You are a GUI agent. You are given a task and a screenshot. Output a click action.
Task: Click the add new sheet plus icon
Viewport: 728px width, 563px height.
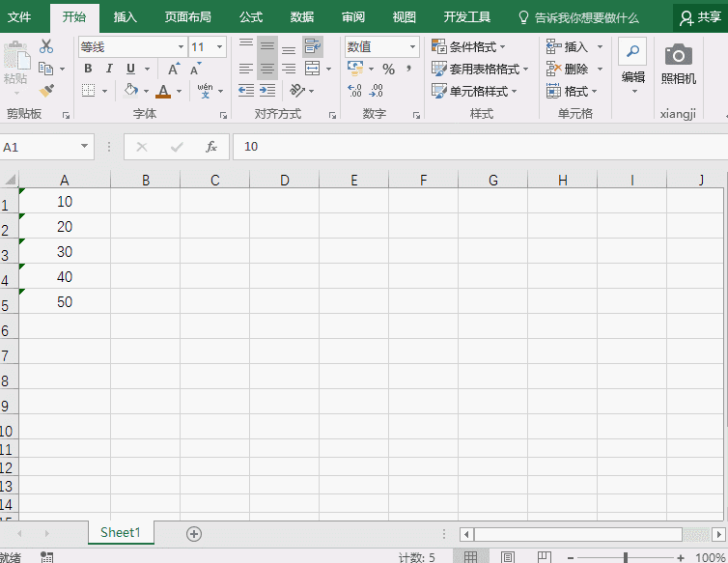pos(194,533)
